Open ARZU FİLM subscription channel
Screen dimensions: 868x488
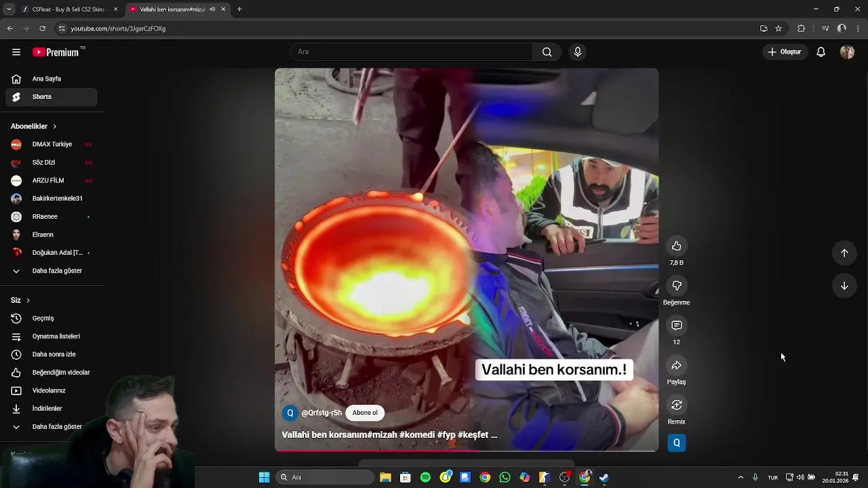[52, 181]
